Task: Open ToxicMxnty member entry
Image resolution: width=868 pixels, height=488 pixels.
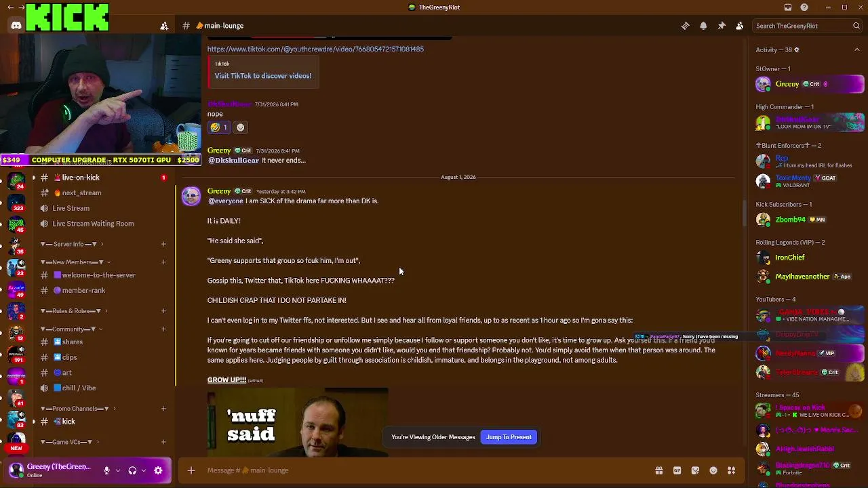Action: point(810,181)
